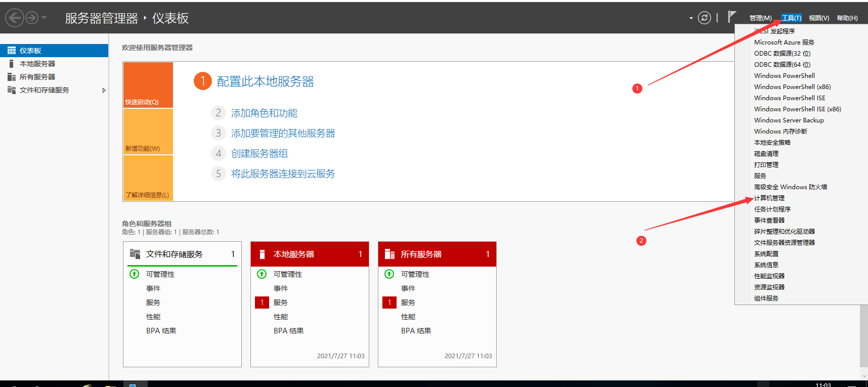Screen dimensions: 868x387
Task: Open the 管理(M) menu
Action: pyautogui.click(x=761, y=18)
